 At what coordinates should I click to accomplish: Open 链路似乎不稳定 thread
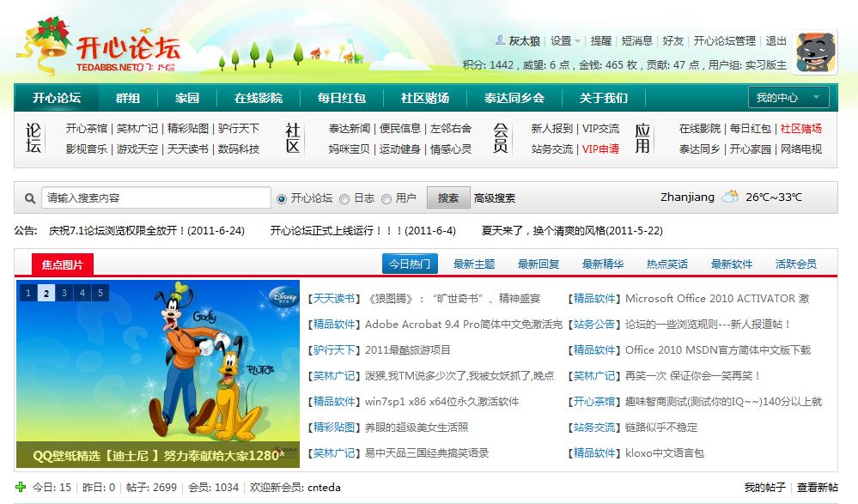coord(661,427)
